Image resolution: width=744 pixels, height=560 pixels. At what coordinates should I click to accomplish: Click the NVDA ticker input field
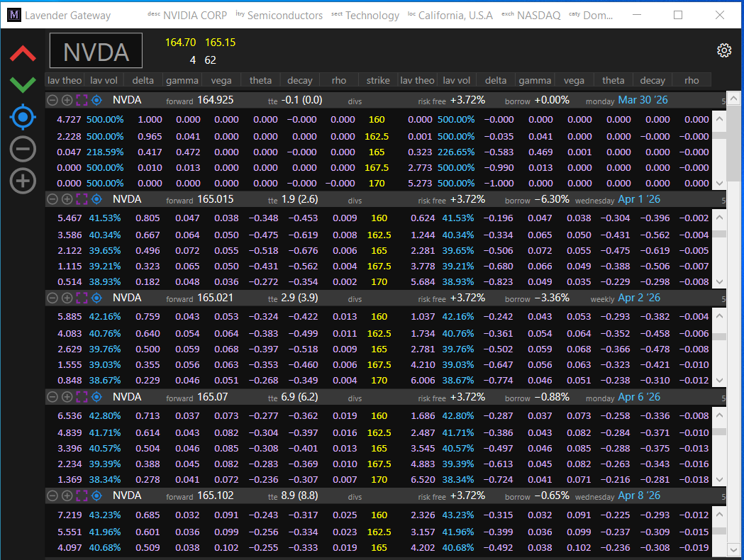[x=96, y=50]
